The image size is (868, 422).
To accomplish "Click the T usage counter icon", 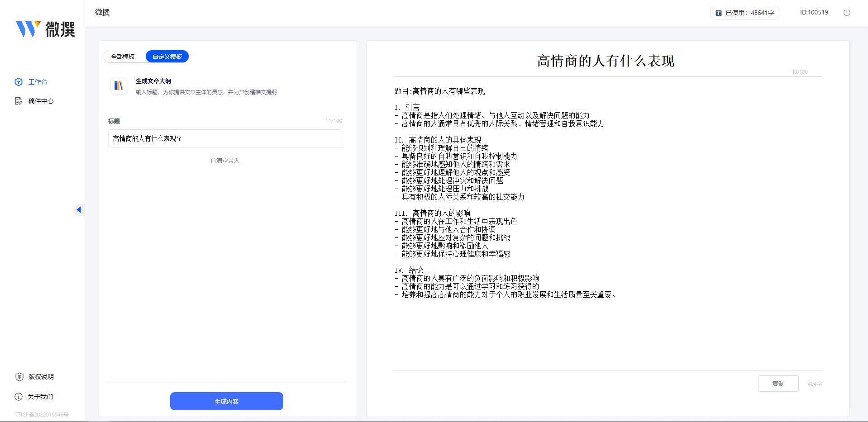I will click(x=718, y=13).
